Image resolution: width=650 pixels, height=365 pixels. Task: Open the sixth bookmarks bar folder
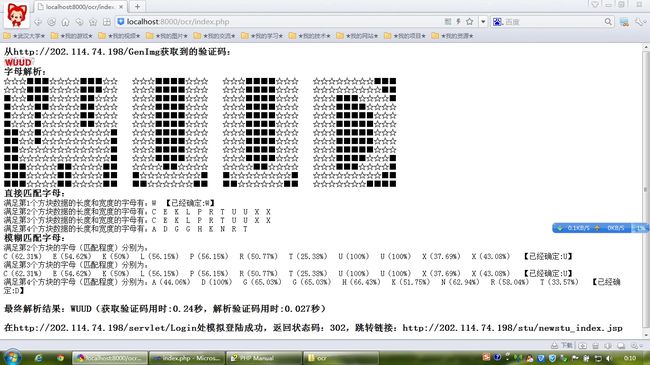(x=262, y=36)
